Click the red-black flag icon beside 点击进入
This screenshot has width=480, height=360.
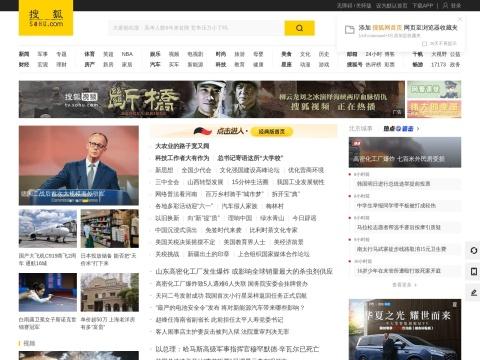click(203, 131)
